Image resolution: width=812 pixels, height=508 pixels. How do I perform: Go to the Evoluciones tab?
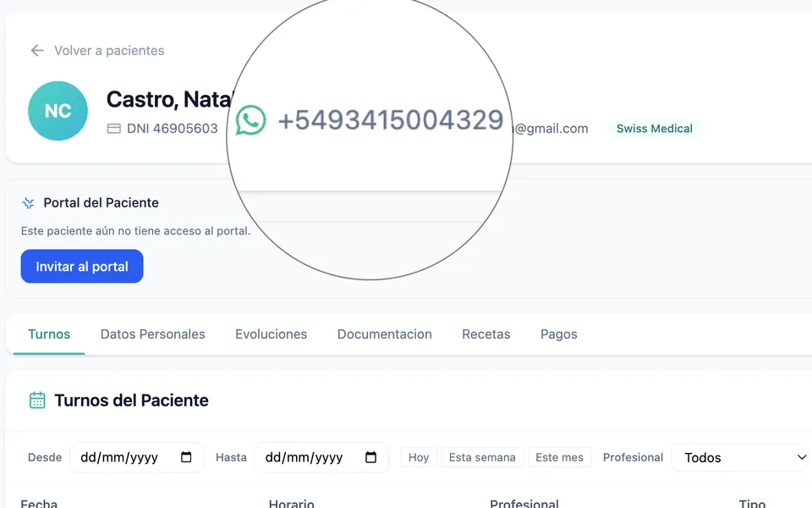pyautogui.click(x=271, y=334)
